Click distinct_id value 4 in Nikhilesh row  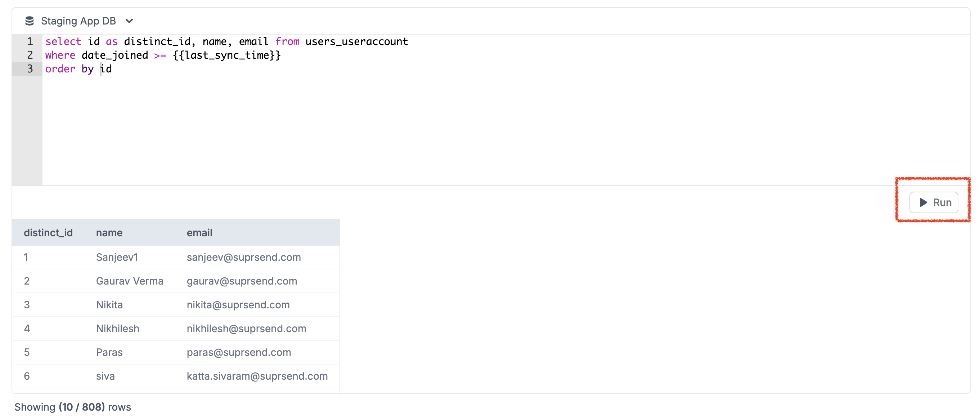point(27,329)
